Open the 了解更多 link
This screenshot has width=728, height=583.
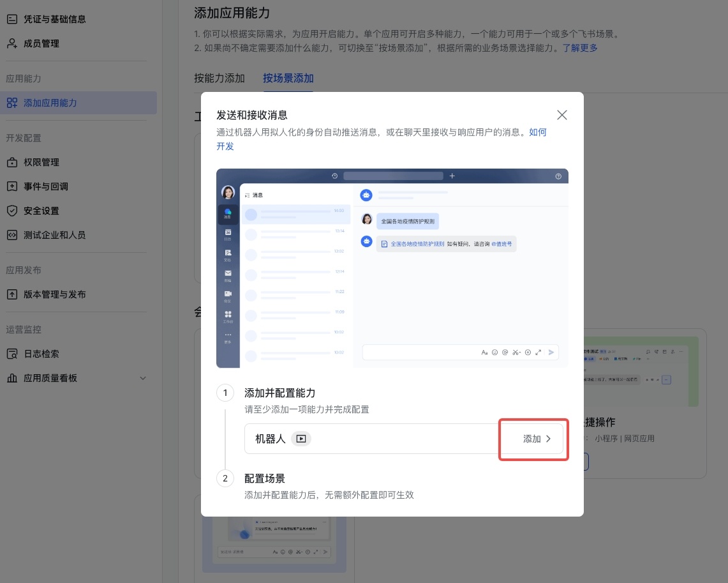pos(580,48)
